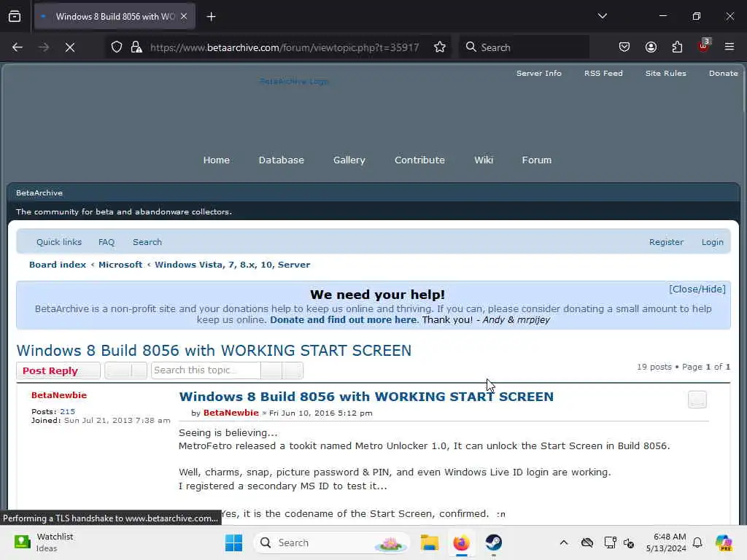Click the quote button on first post

pos(697,400)
